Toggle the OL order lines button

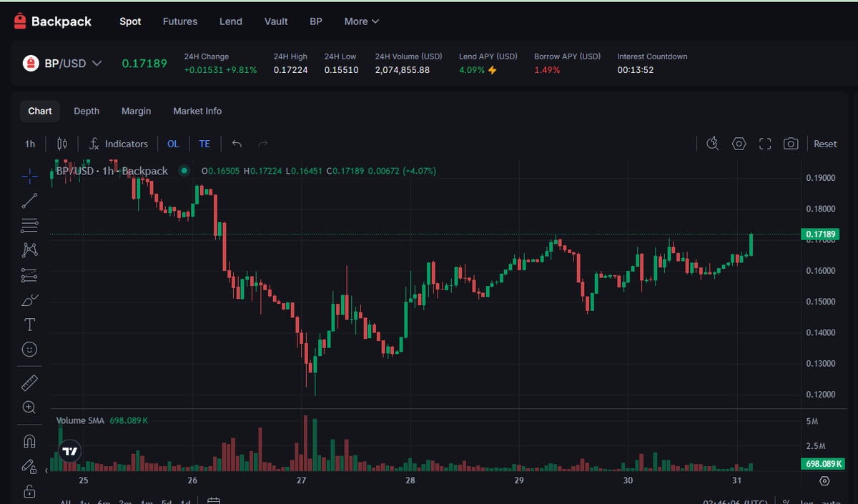tap(173, 144)
